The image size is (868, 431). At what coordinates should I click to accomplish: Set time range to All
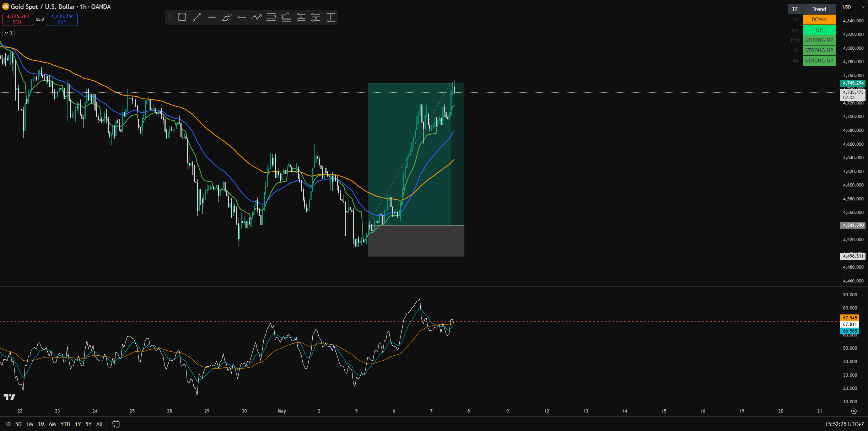(99, 424)
